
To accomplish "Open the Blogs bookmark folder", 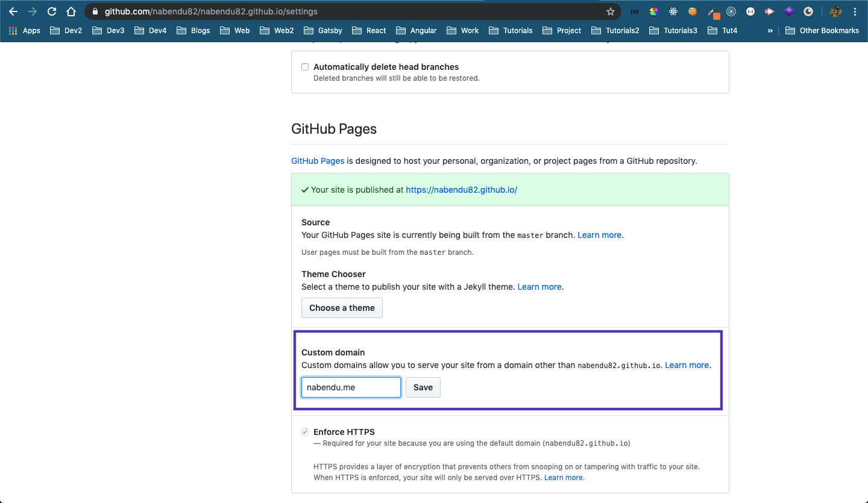I will tap(193, 30).
